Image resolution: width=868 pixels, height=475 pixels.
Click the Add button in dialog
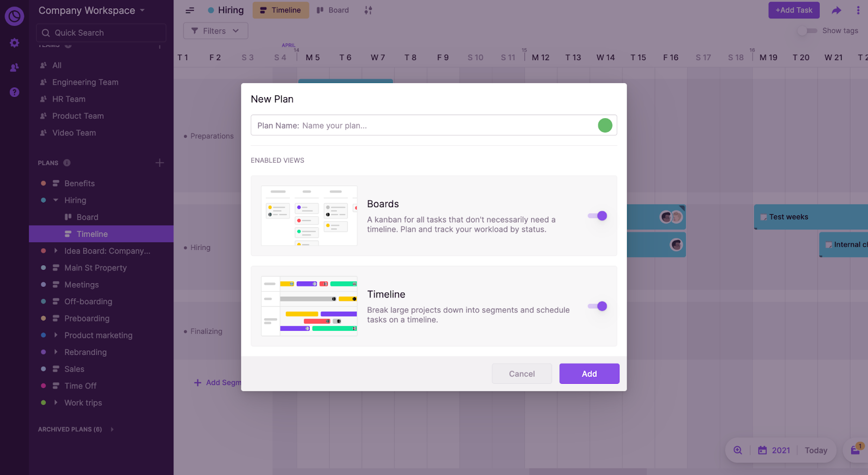pos(589,374)
